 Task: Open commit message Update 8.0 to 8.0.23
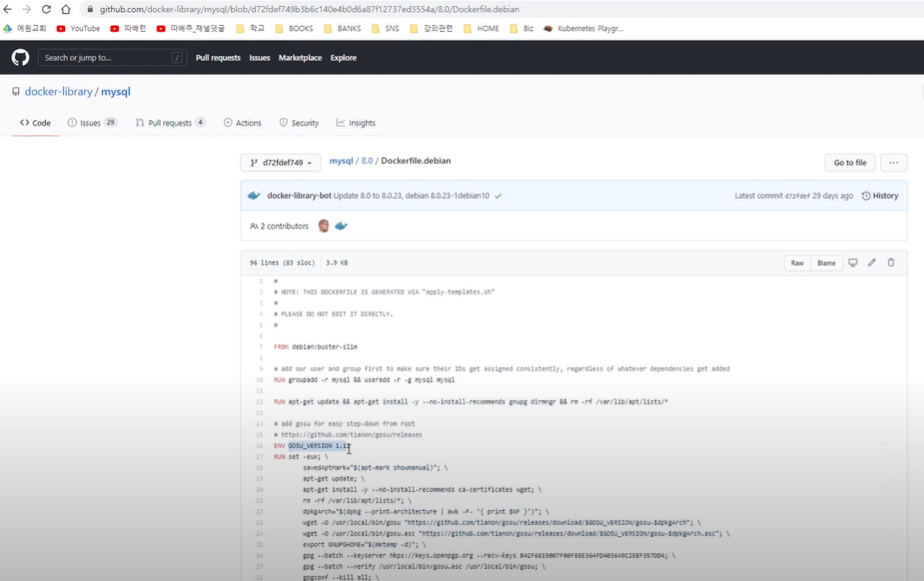coord(411,195)
